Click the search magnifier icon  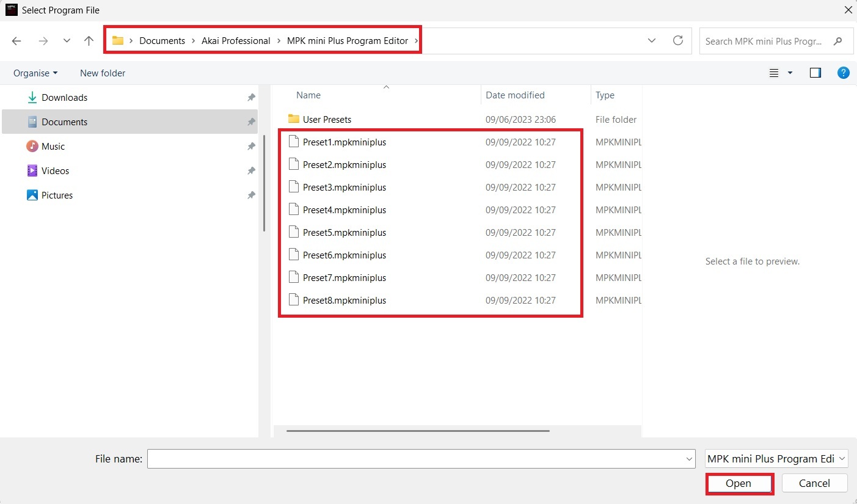click(x=838, y=41)
